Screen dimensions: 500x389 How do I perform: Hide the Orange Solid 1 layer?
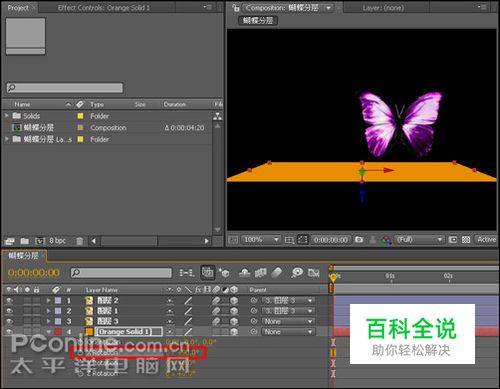(x=9, y=332)
